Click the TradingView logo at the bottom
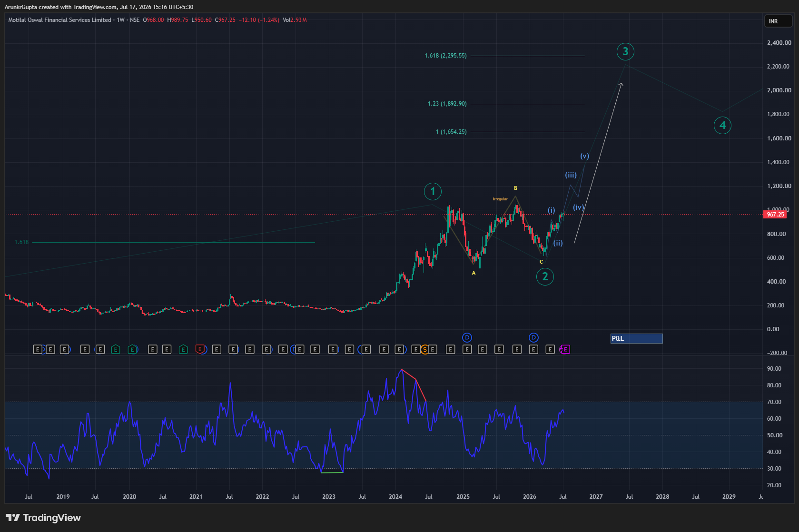 [43, 518]
